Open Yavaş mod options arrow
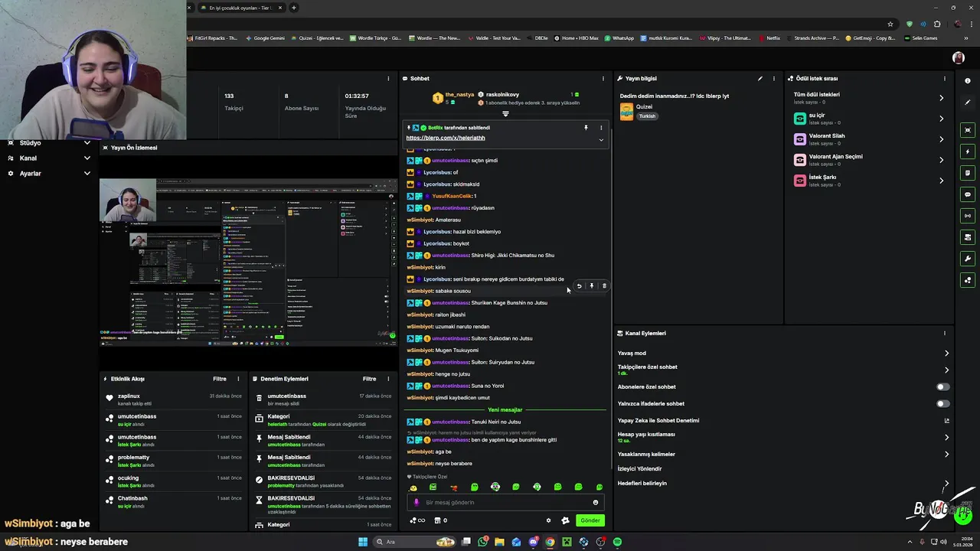 click(946, 353)
